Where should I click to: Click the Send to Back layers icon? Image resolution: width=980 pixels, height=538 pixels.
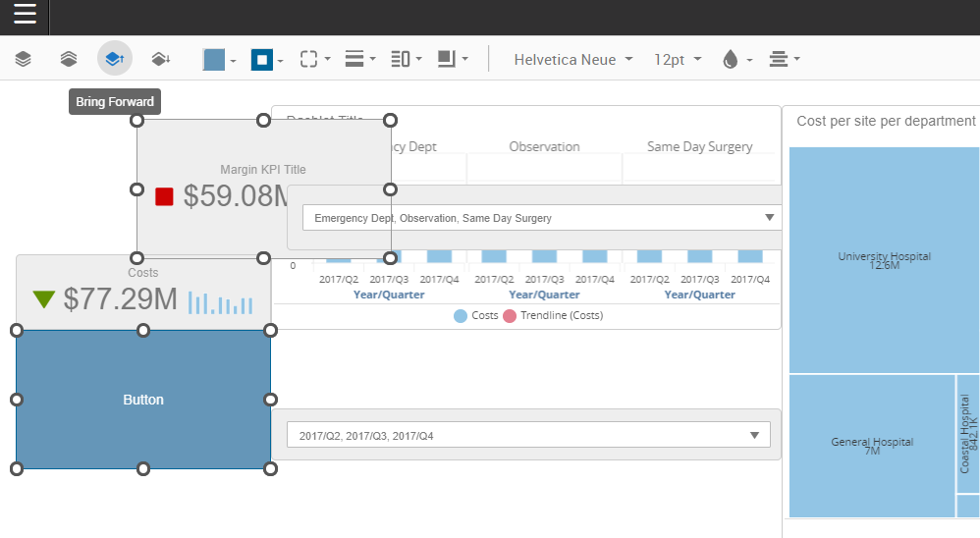pyautogui.click(x=69, y=59)
